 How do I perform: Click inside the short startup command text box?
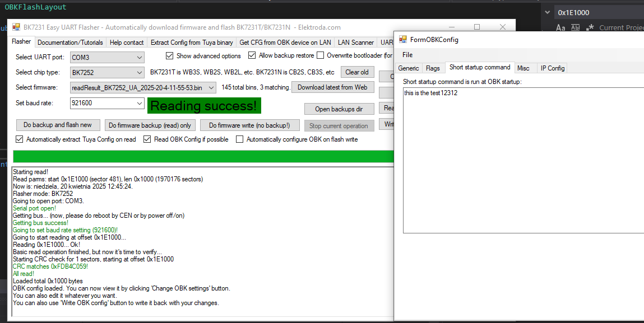(x=523, y=160)
